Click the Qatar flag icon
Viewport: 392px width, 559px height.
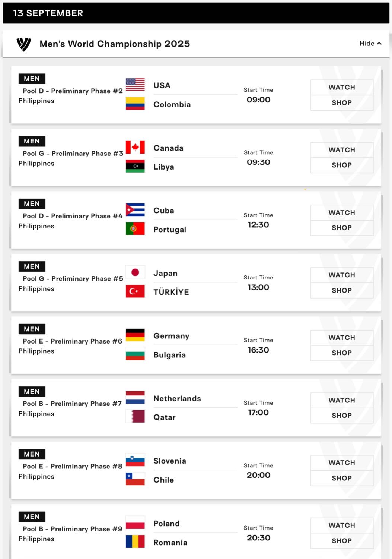point(135,417)
